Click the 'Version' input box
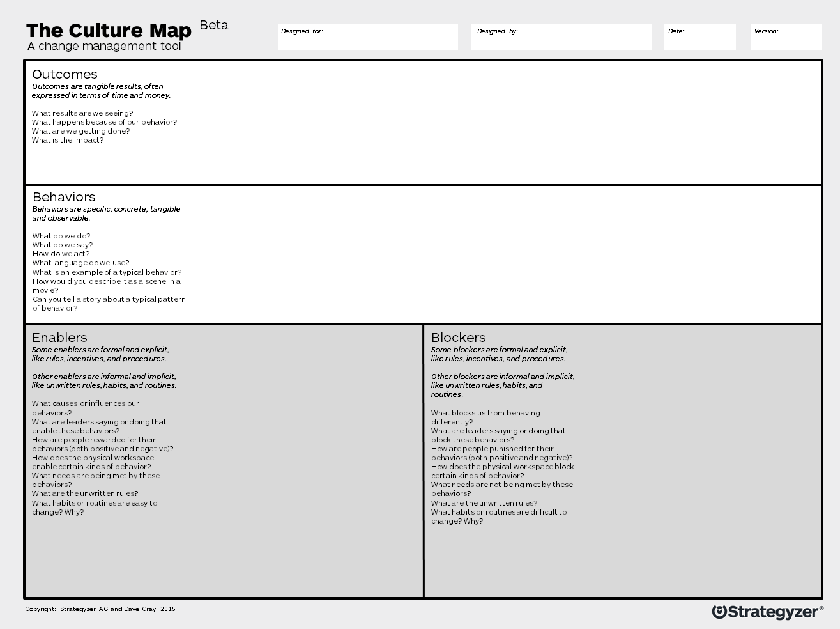840x629 pixels. [786, 37]
